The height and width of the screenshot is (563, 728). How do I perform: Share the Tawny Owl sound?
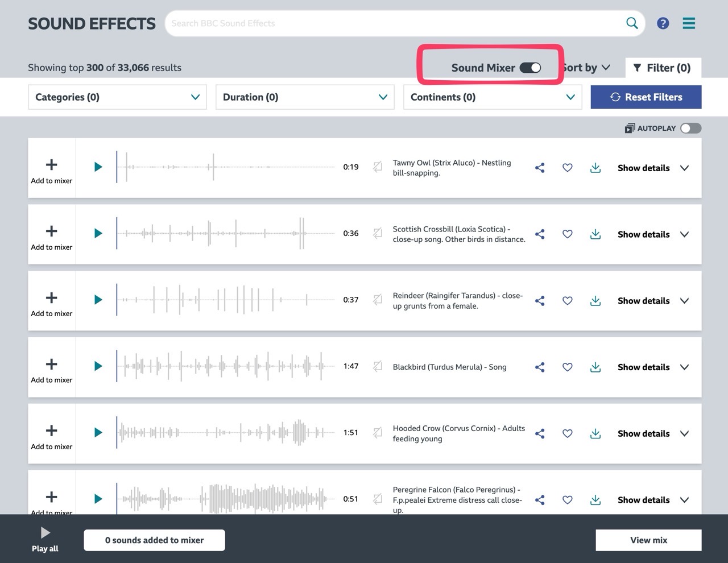pos(539,168)
